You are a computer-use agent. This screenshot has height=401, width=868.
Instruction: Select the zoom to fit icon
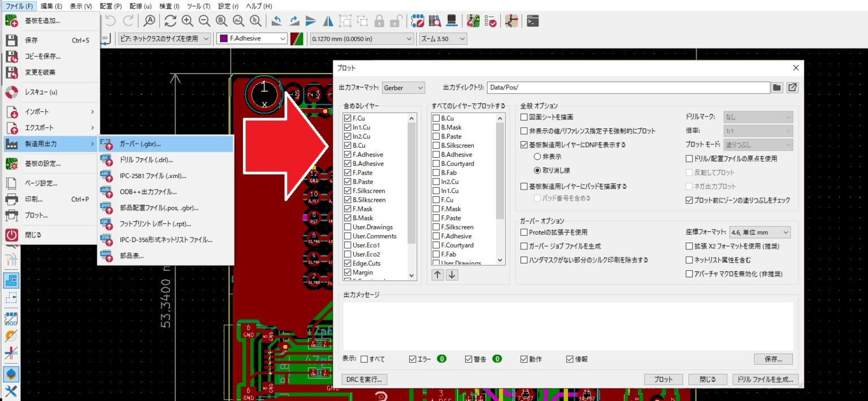pos(222,21)
